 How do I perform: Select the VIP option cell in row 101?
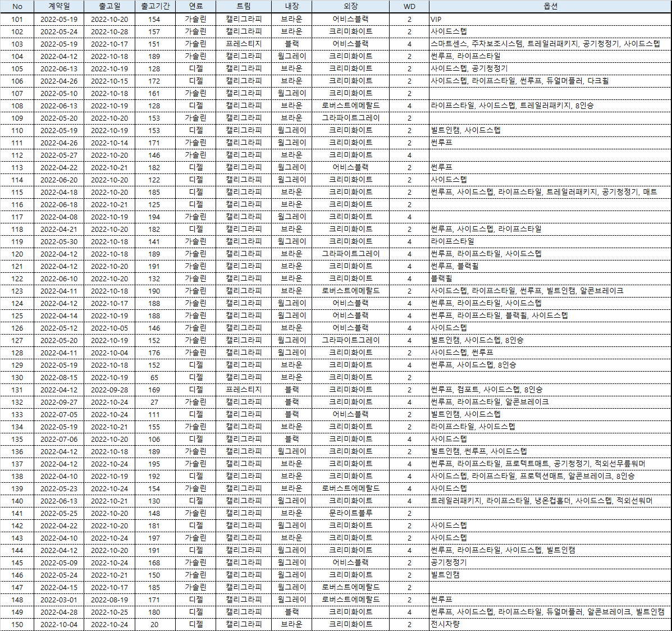click(x=550, y=19)
